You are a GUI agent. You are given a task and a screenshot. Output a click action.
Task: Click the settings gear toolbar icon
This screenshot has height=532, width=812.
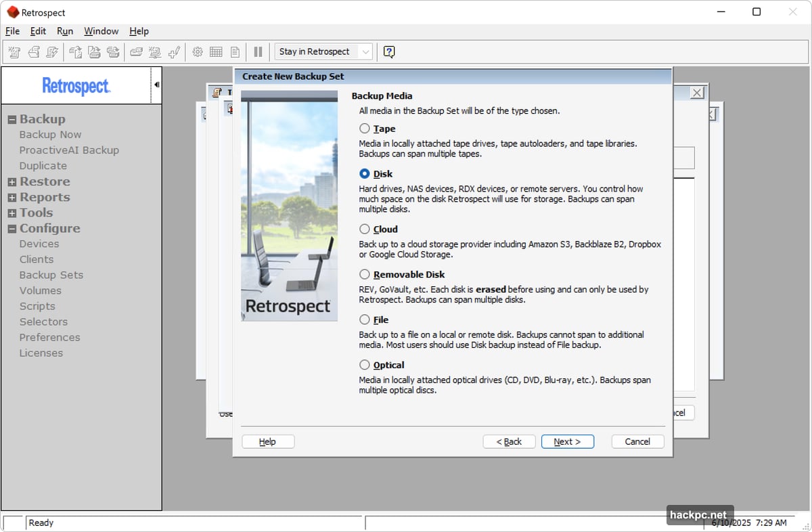tap(197, 51)
